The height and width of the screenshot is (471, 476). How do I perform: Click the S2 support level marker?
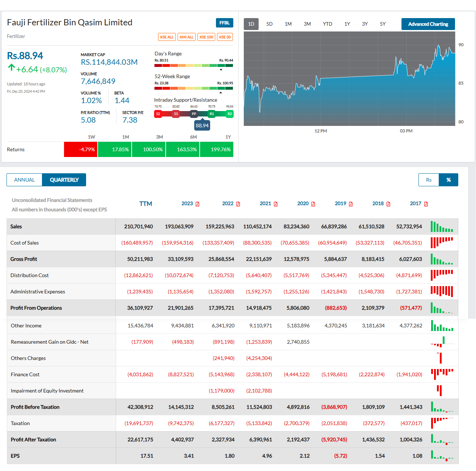coord(158,114)
